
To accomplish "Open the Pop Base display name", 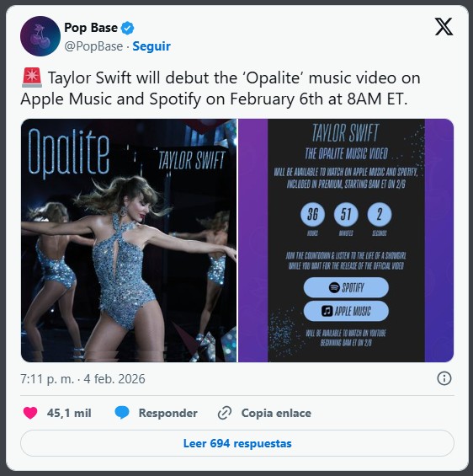I will tap(91, 28).
